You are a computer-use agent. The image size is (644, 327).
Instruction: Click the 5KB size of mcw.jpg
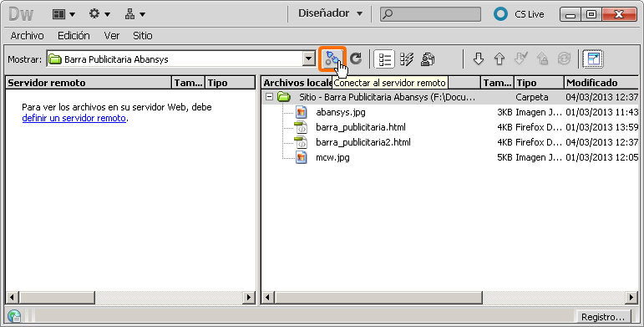[505, 157]
